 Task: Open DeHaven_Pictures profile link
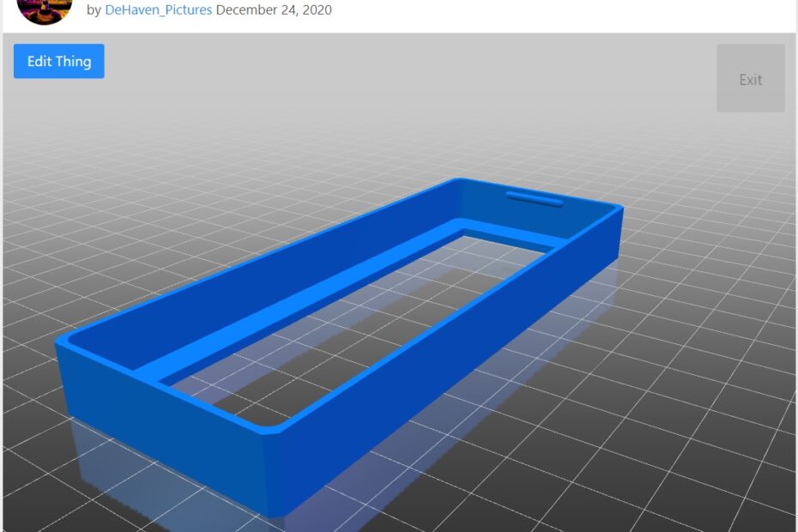pos(158,9)
